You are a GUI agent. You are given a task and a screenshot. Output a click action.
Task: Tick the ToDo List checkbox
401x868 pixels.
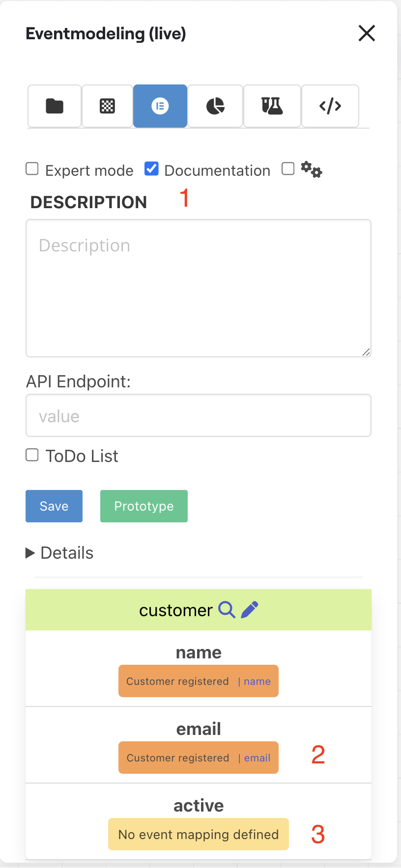pos(32,455)
